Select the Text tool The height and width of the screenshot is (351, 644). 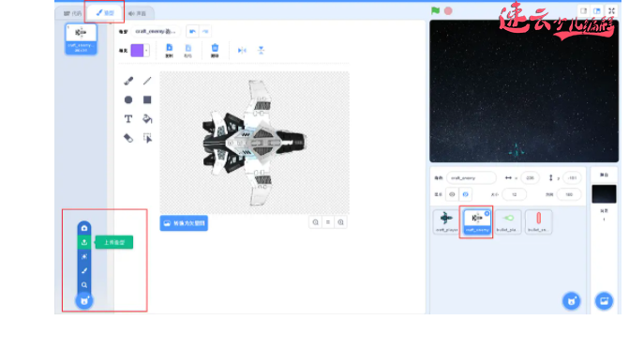coord(128,119)
